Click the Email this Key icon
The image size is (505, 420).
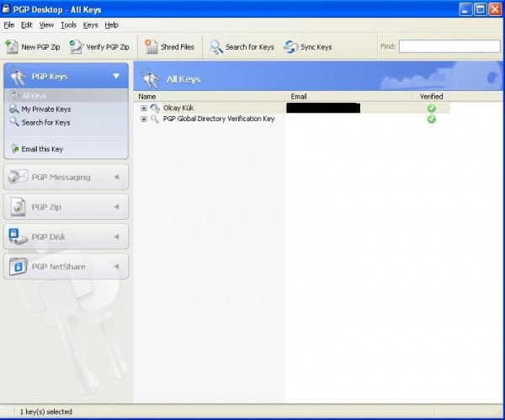click(15, 148)
